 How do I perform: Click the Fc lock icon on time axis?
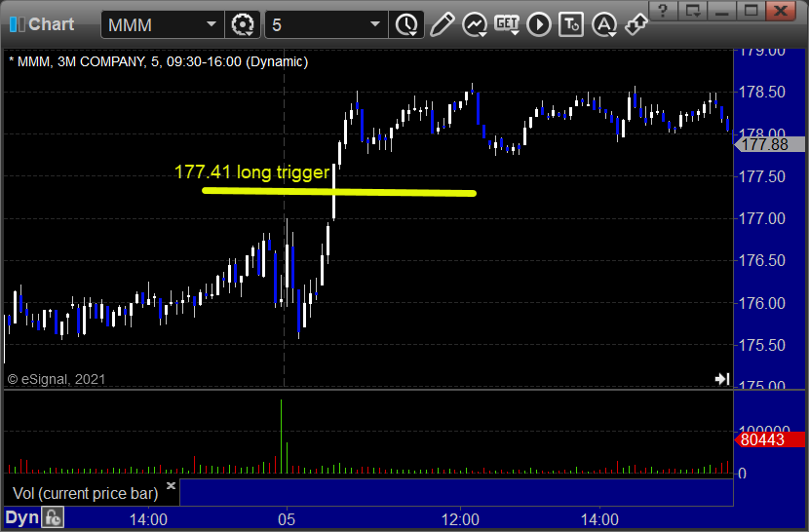click(x=53, y=517)
